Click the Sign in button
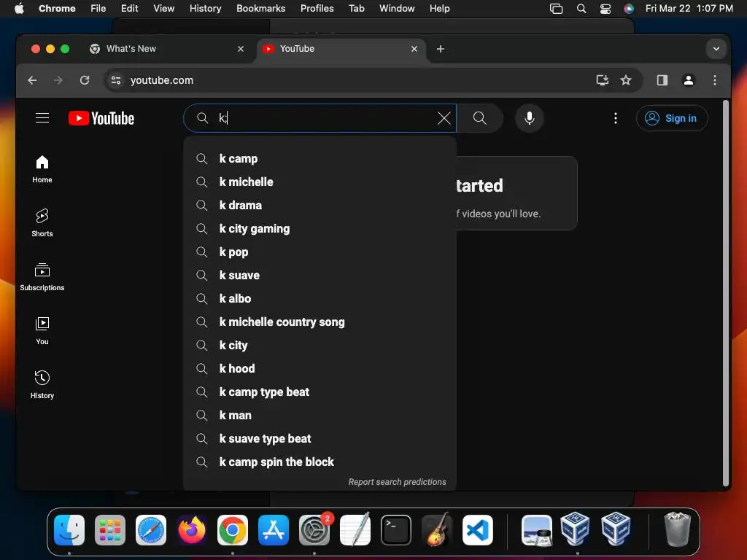Screen dimensions: 747x560 [672, 118]
